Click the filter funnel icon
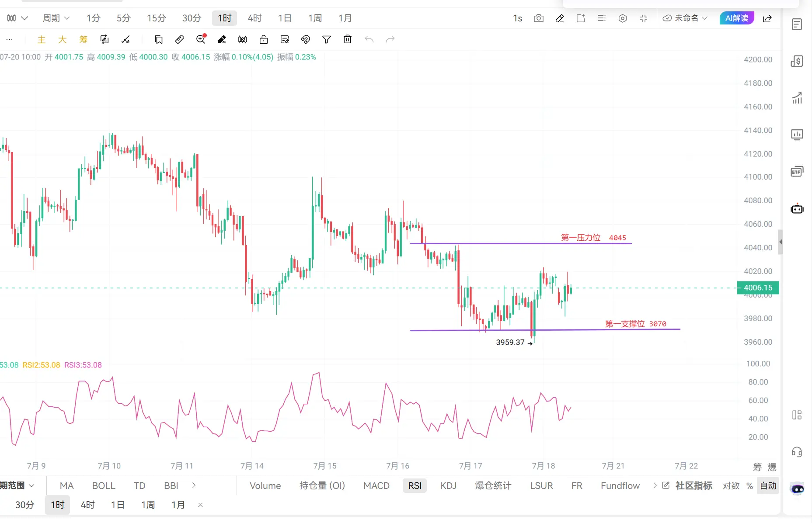 click(x=327, y=40)
